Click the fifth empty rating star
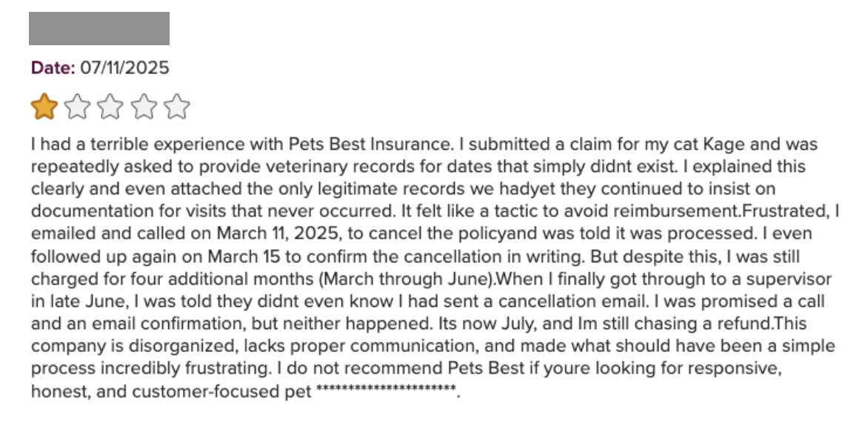The image size is (868, 421). click(177, 107)
